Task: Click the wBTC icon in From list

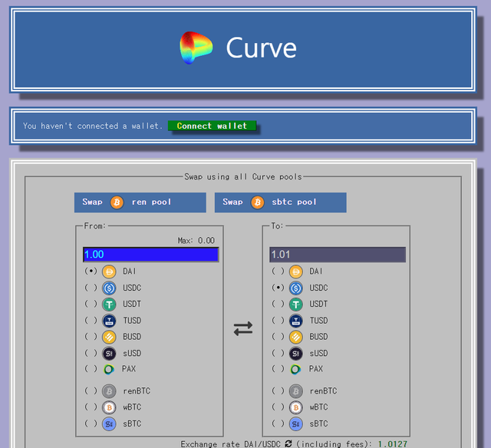Action: 109,407
